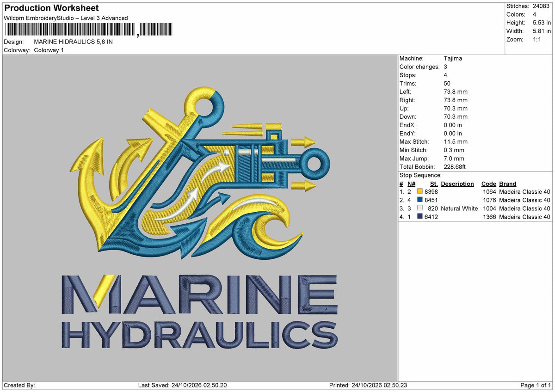Click the Up value 70.3 mm
Image resolution: width=555 pixels, height=392 pixels.
[456, 108]
